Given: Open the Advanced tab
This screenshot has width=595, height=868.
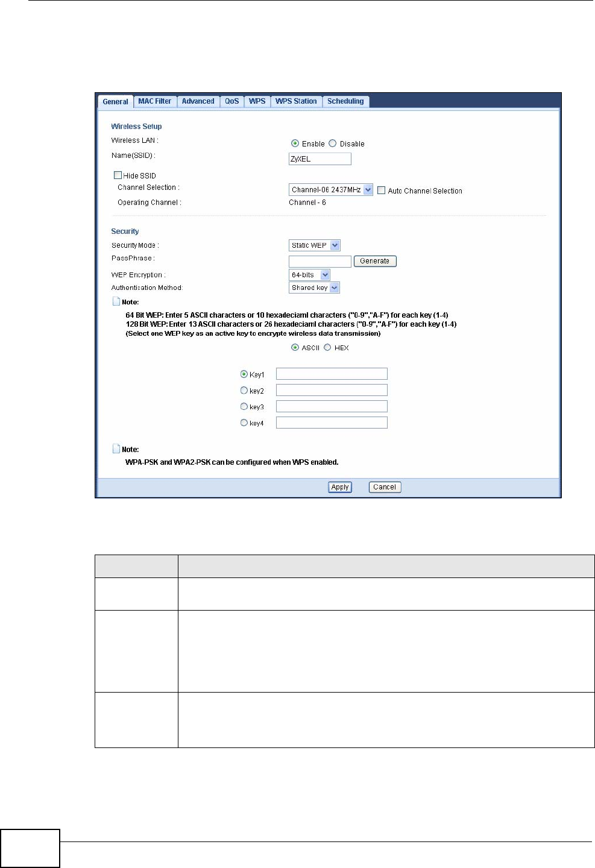Looking at the screenshot, I should point(198,101).
